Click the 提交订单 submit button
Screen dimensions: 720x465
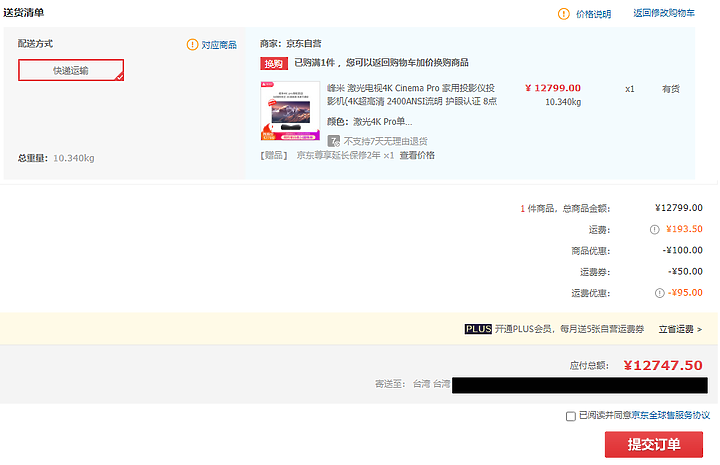tap(653, 444)
